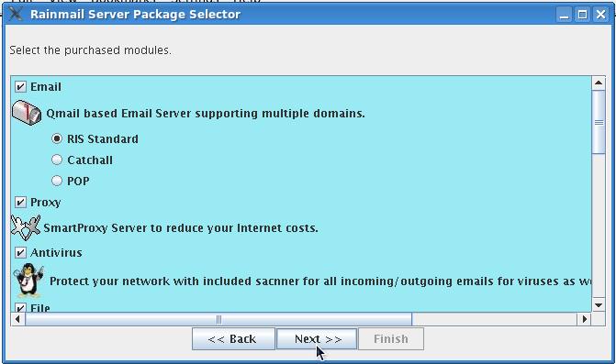Image resolution: width=616 pixels, height=364 pixels.
Task: Toggle the File module checkbox
Action: [x=20, y=307]
